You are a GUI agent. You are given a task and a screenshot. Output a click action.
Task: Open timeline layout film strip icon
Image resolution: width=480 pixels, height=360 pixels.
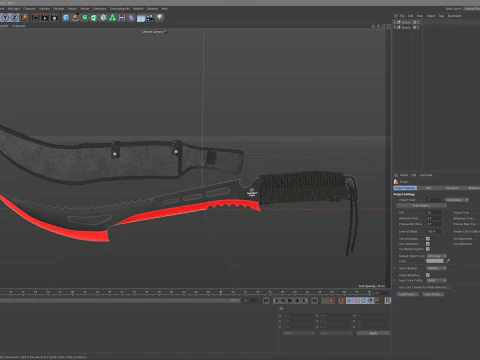(x=388, y=301)
